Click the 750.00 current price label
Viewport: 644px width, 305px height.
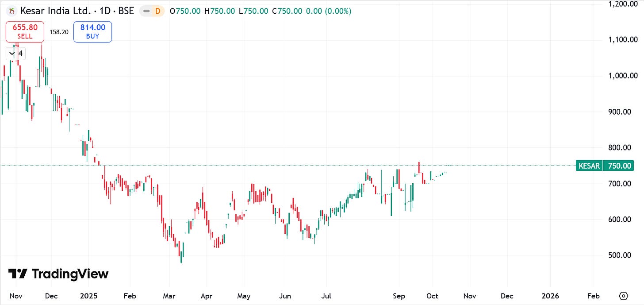620,166
